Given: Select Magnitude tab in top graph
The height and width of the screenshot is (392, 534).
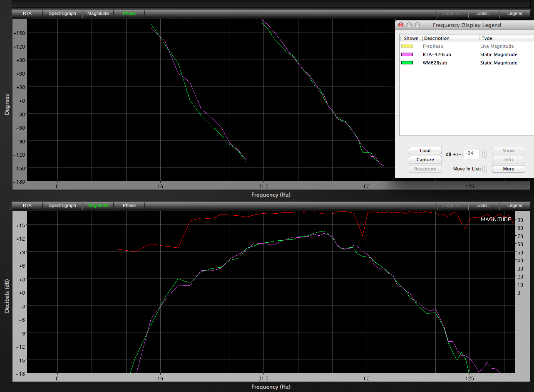Looking at the screenshot, I should point(98,14).
